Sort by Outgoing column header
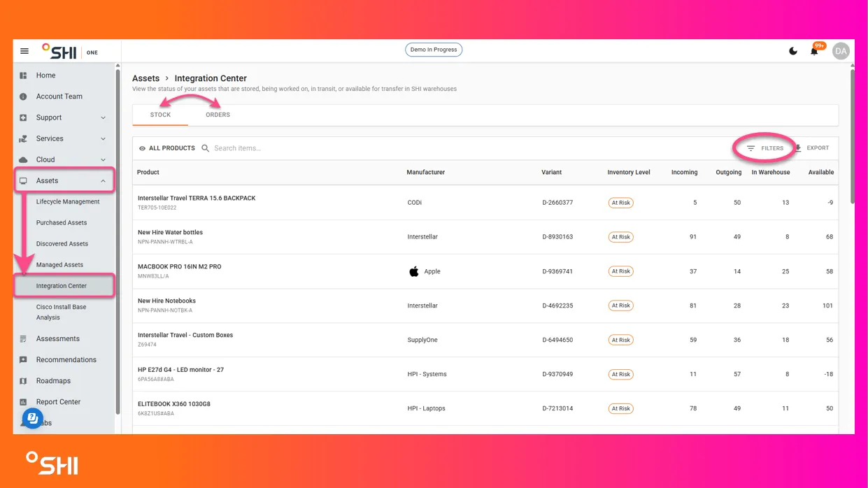 728,172
